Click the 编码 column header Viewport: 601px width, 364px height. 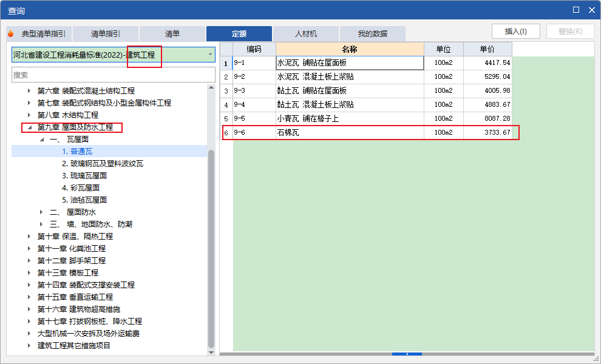point(254,49)
